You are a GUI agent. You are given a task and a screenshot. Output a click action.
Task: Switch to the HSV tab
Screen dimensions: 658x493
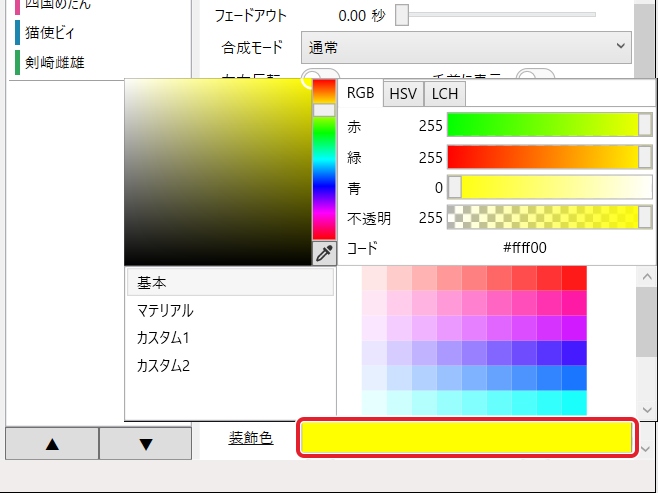[403, 94]
